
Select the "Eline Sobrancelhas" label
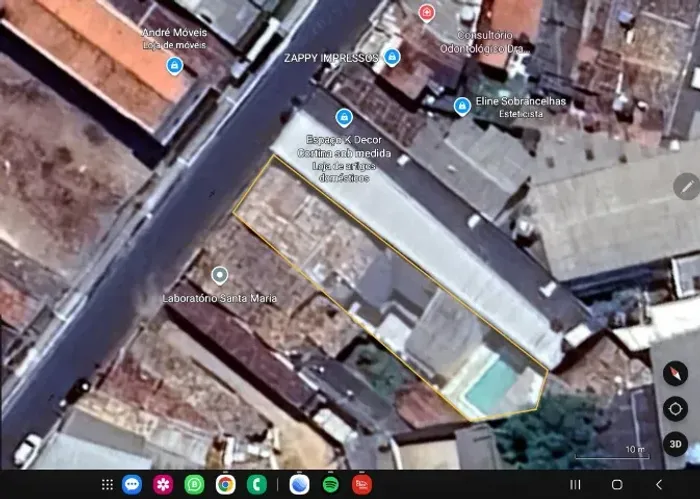click(x=521, y=101)
